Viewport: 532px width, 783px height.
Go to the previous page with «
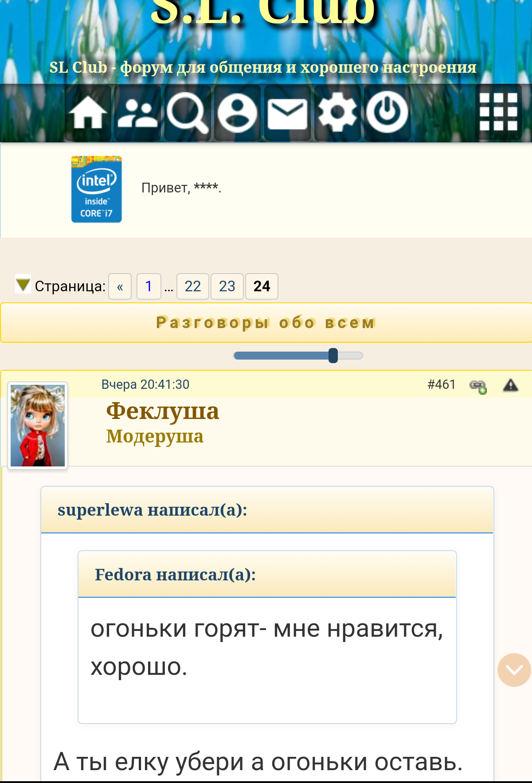[120, 286]
